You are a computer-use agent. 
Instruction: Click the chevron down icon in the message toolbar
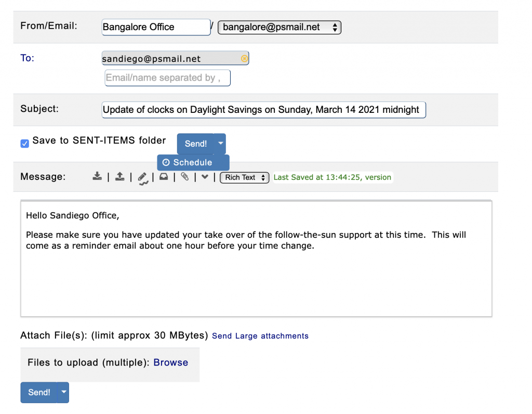pos(205,177)
